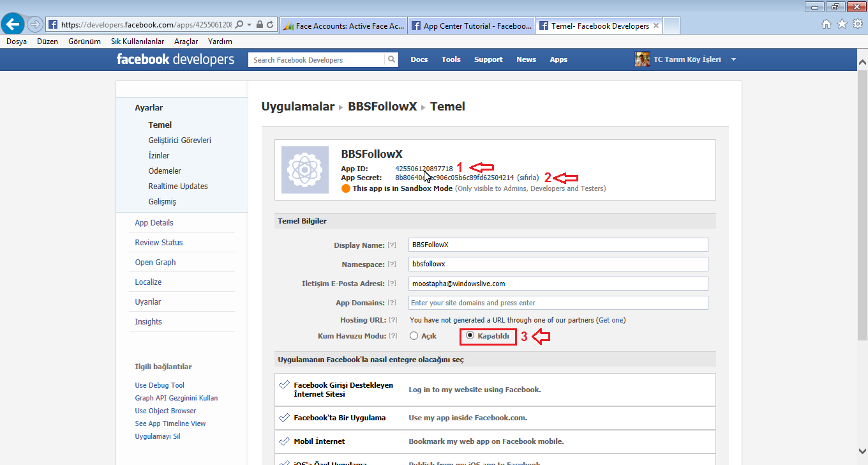Click Graph API Gezginini Kullan link
This screenshot has width=868, height=465.
[x=176, y=398]
